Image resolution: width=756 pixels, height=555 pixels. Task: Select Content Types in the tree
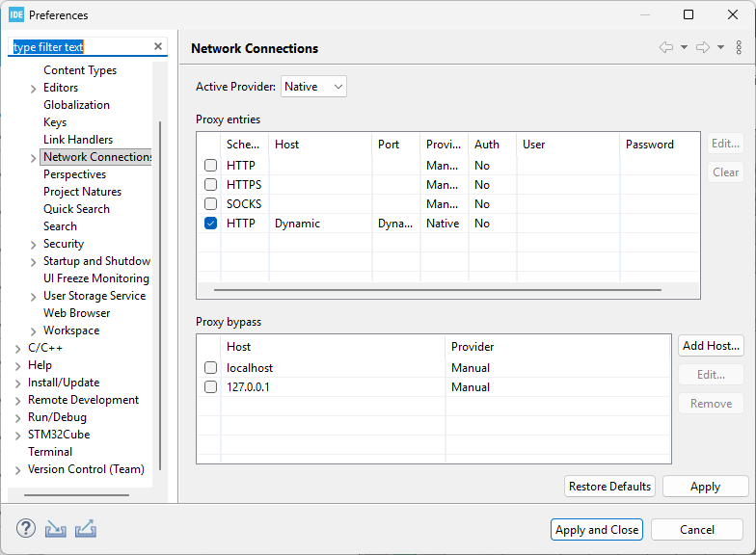coord(80,70)
